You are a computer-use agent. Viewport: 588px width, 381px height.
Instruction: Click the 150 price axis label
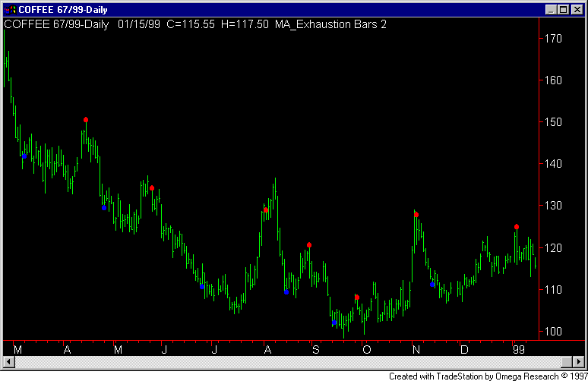tap(553, 122)
